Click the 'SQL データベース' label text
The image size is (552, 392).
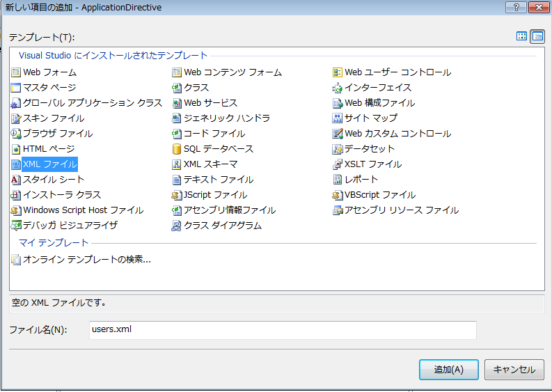pos(219,149)
